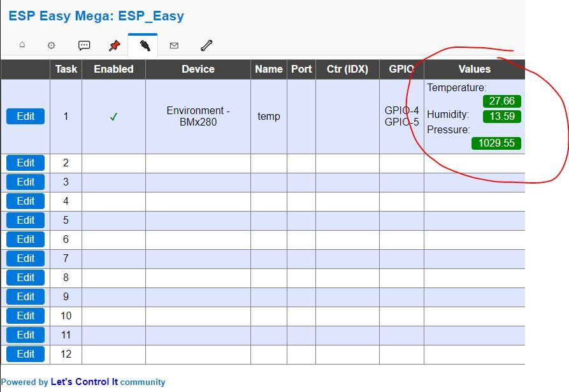Click the Ctr (IDX) column header
Viewport: 569px width, 392px height.
click(x=347, y=69)
